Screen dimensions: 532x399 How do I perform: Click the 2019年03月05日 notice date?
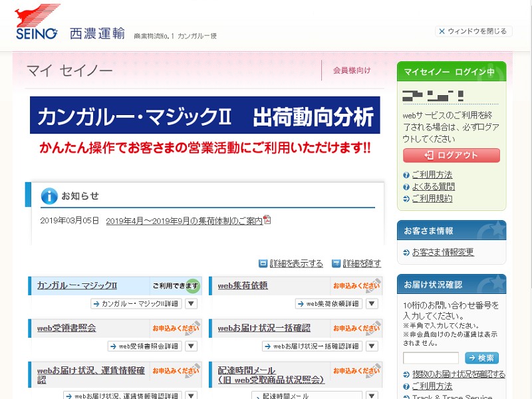point(69,221)
